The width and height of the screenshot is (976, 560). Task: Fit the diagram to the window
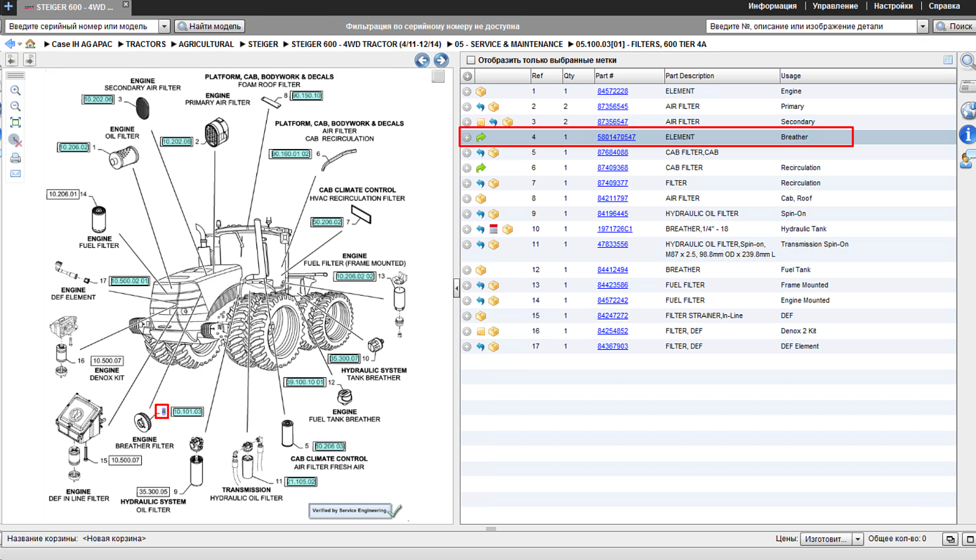point(16,122)
